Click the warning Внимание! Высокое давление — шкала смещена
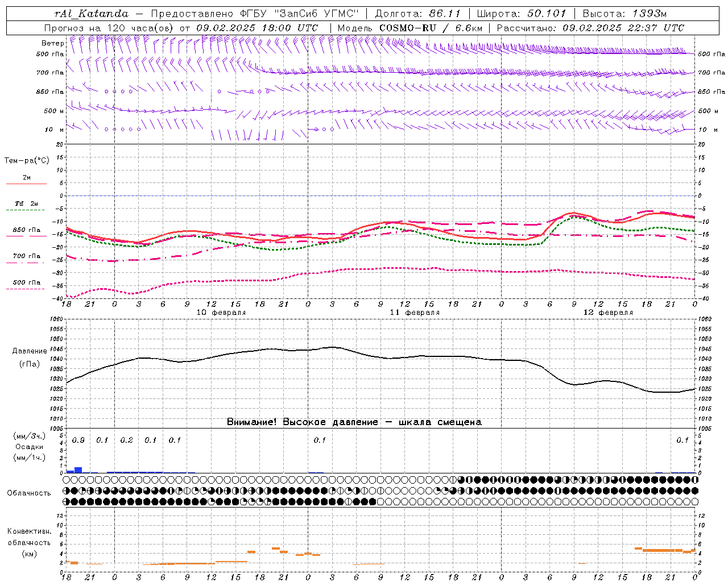This screenshot has height=582, width=728. (354, 422)
